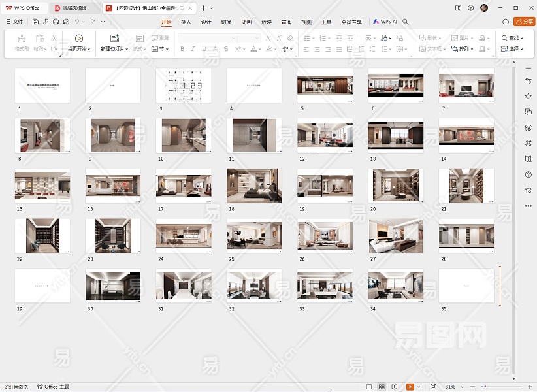537x392 pixels.
Task: Click the 新建幻灯片 new slide icon
Action: [x=114, y=39]
